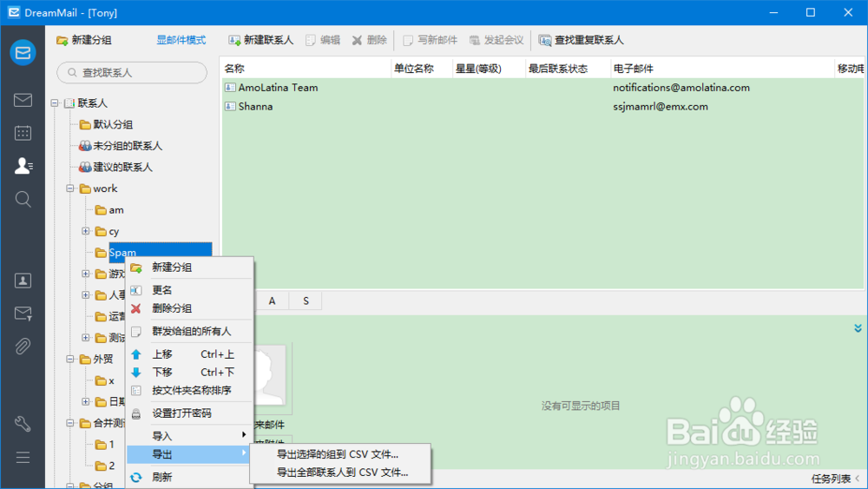Open the inbox envelope icon in sidebar
868x489 pixels.
[23, 100]
